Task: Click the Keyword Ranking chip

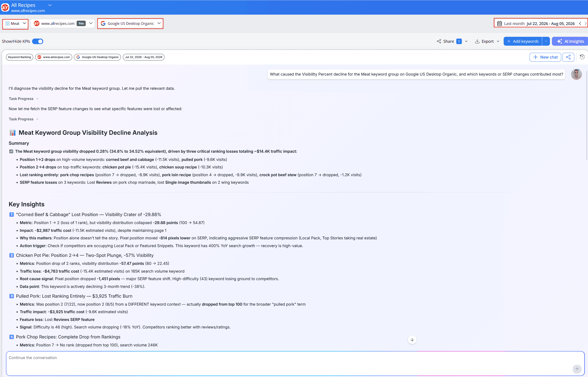Action: [x=19, y=57]
